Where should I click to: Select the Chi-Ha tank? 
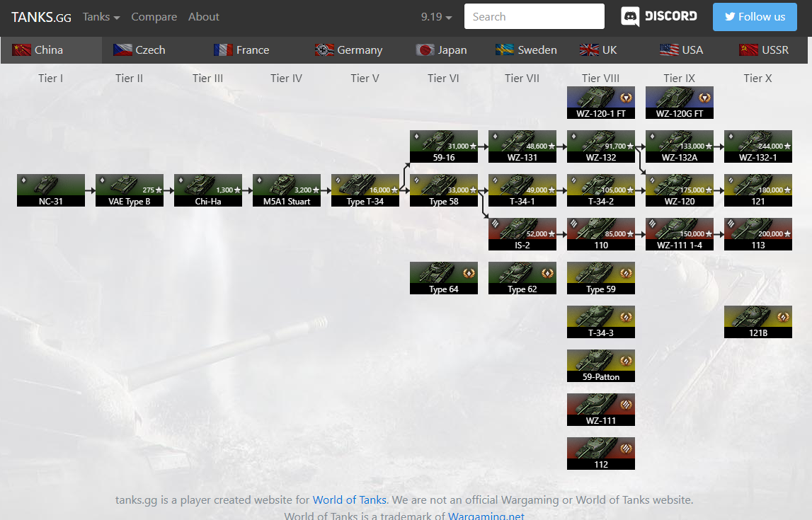(x=208, y=190)
